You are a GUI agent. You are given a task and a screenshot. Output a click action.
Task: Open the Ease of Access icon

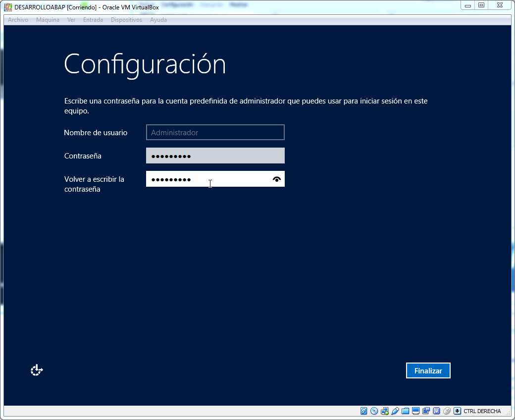[x=37, y=370]
